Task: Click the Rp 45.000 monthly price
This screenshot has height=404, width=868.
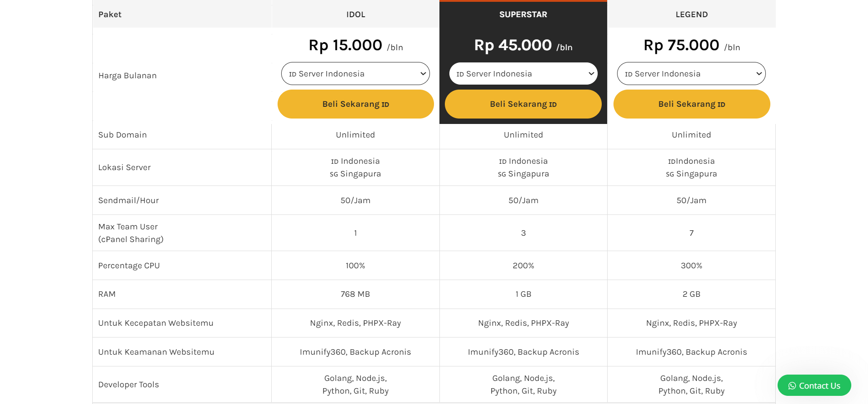Action: click(512, 45)
